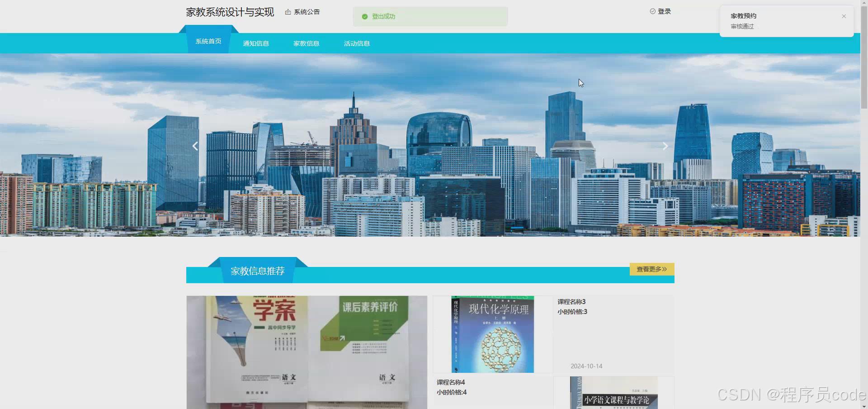Image resolution: width=868 pixels, height=409 pixels.
Task: Click the 现代化学原理 chemistry book thumbnail
Action: click(492, 334)
